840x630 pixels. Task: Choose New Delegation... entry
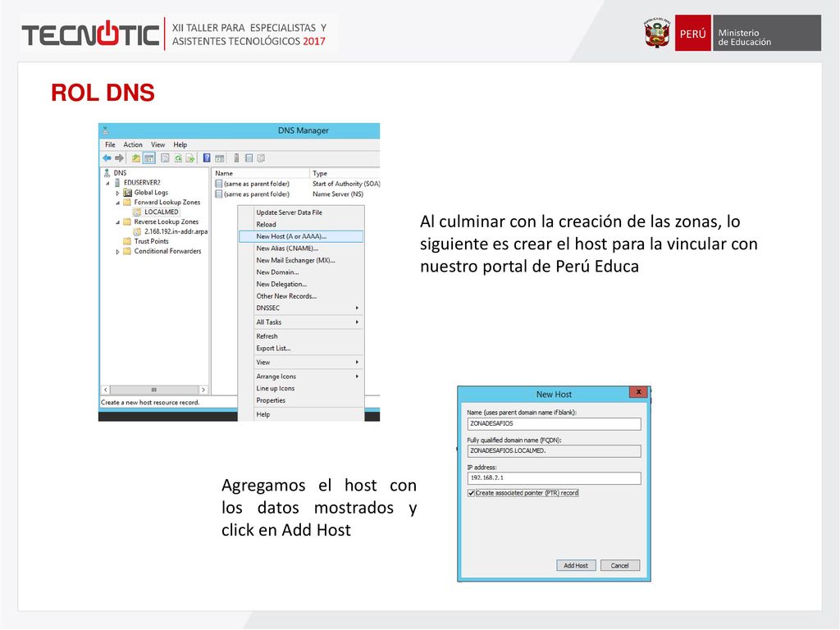pyautogui.click(x=301, y=285)
